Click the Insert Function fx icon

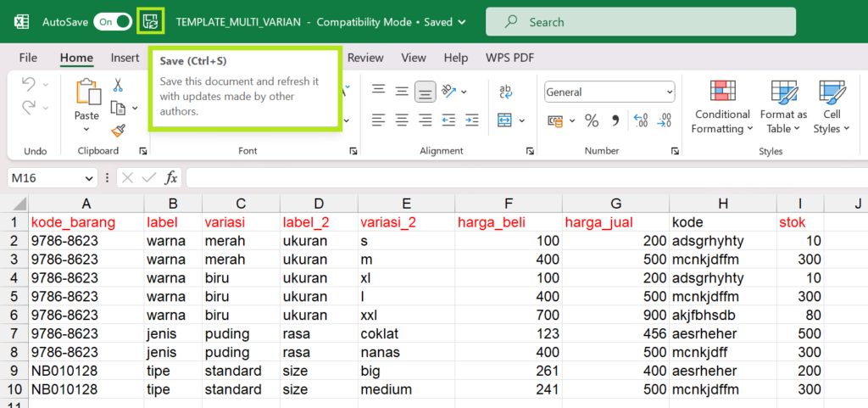coord(171,178)
